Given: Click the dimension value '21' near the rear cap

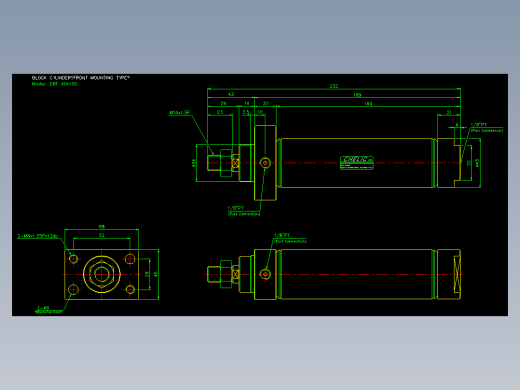Looking at the screenshot, I should tap(449, 112).
